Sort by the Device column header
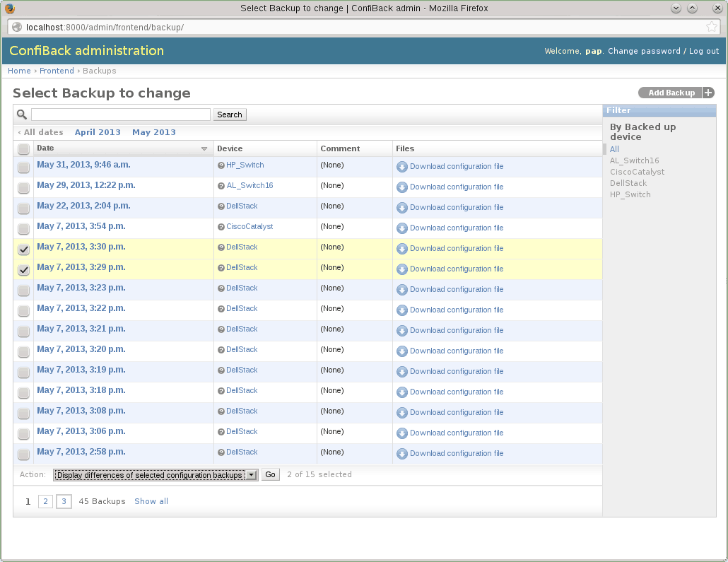728x562 pixels. click(230, 148)
